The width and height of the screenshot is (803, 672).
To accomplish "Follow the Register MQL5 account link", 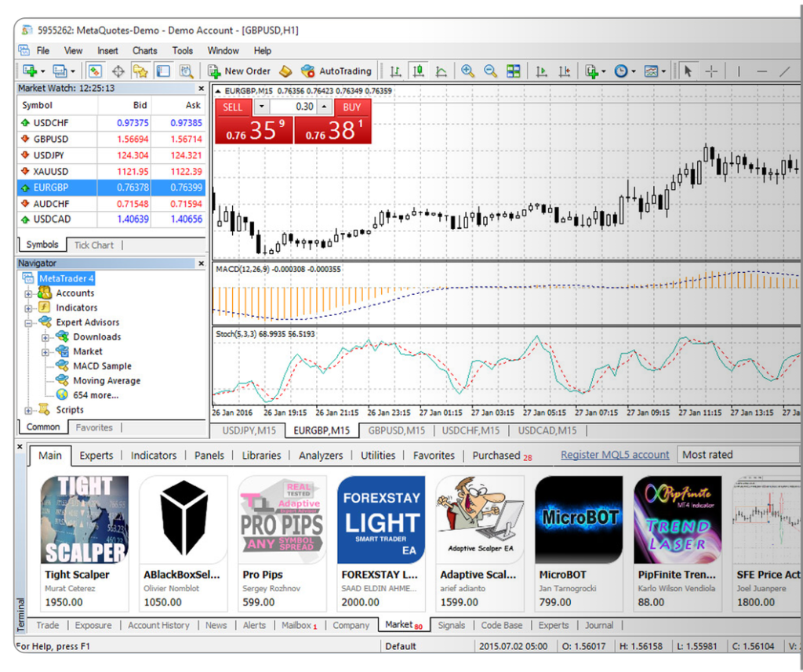I will [x=615, y=455].
